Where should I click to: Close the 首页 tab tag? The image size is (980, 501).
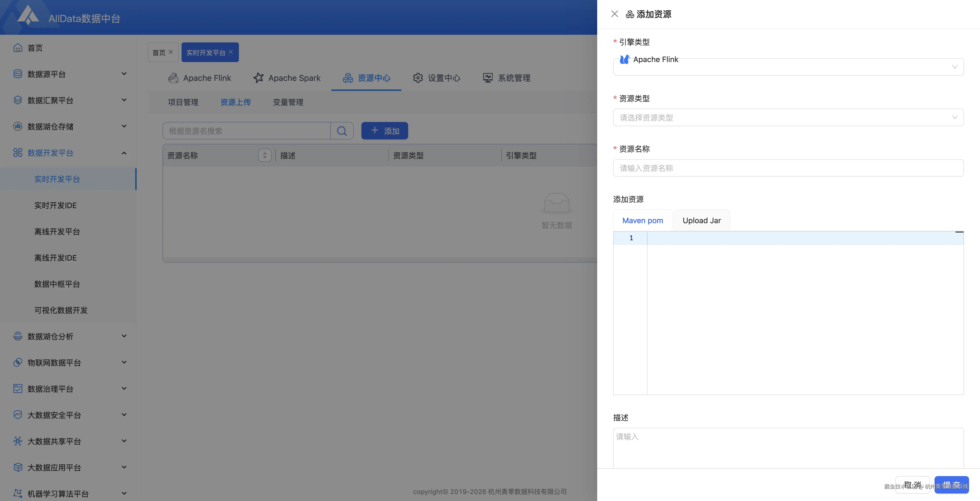[x=170, y=52]
